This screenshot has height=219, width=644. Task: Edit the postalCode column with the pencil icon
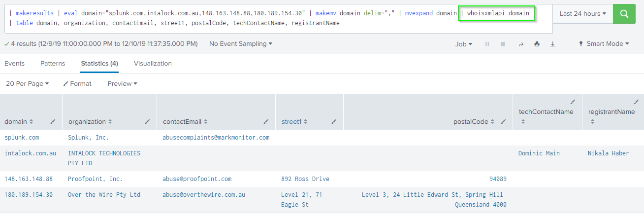click(503, 121)
